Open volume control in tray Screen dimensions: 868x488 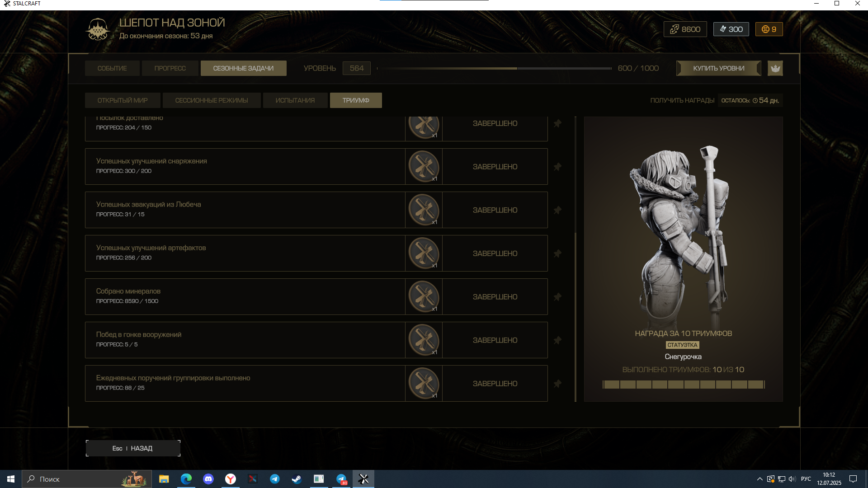pos(792,479)
